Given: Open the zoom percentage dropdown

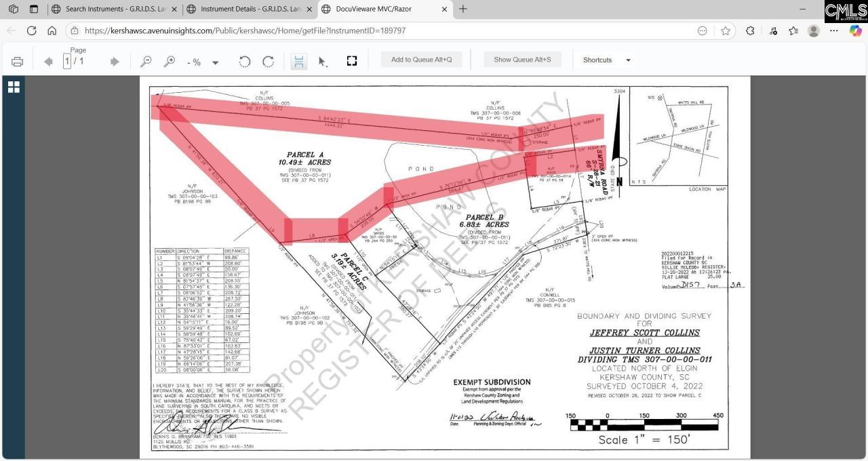Looking at the screenshot, I should (x=216, y=62).
